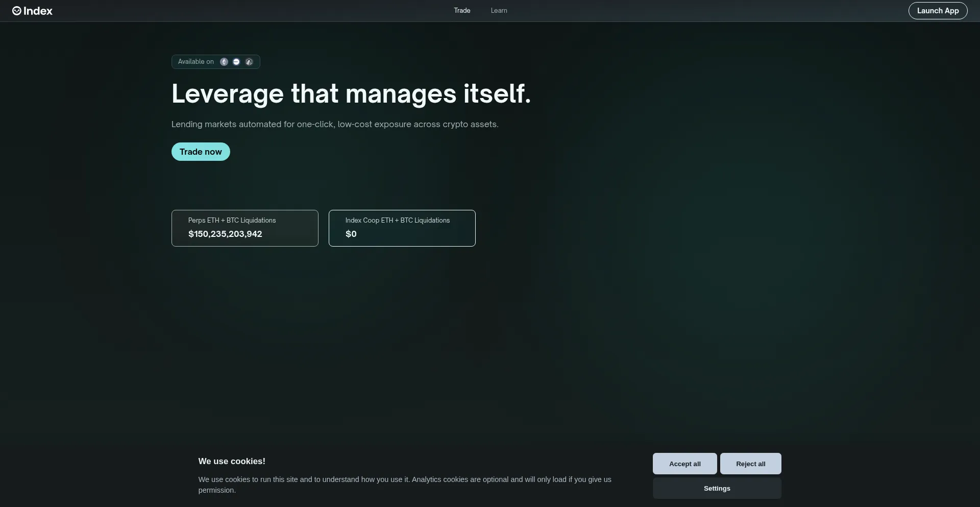Click the Arbitrum network icon
Viewport: 980px width, 507px height.
click(249, 62)
